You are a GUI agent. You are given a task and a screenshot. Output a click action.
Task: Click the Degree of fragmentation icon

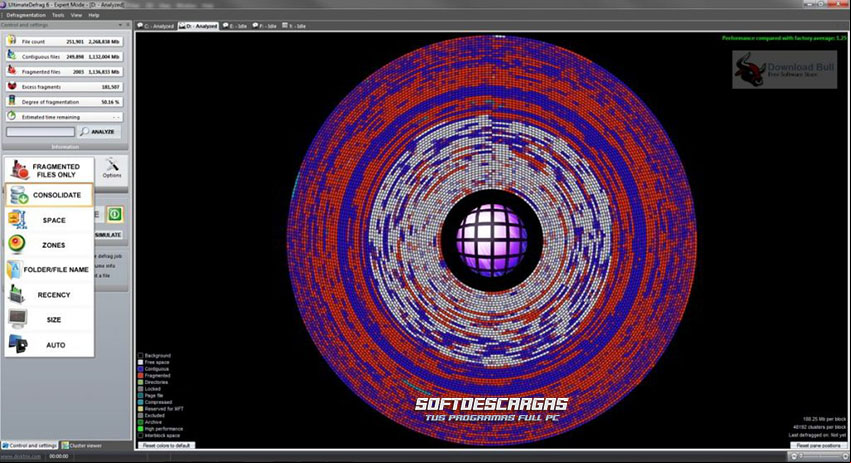point(11,102)
